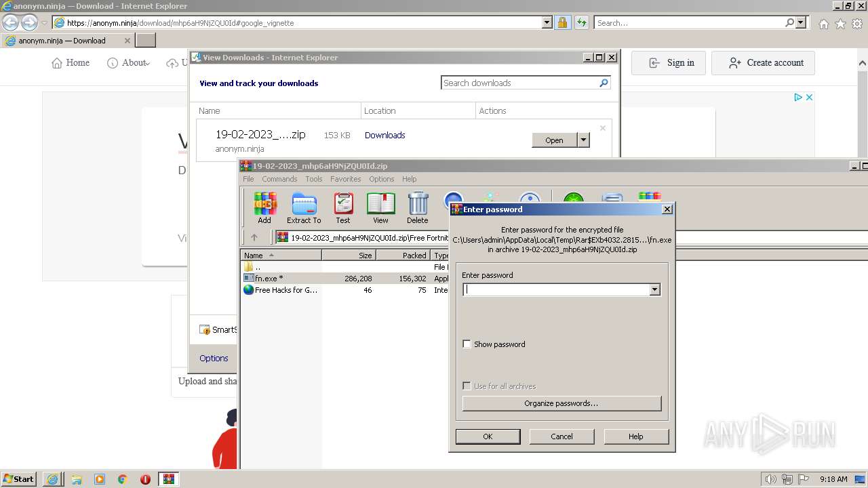The height and width of the screenshot is (488, 868).
Task: Click the View toolbar icon in WinRAR
Action: 380,207
